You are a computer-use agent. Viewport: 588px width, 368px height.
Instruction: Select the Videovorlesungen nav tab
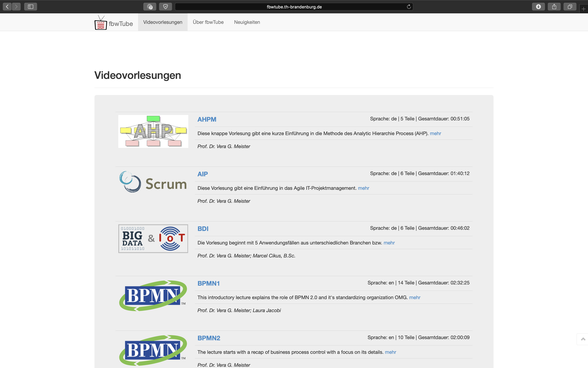pyautogui.click(x=163, y=22)
